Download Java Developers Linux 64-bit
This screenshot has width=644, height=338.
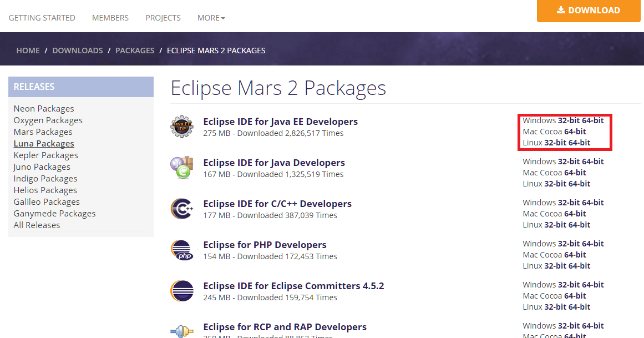pyautogui.click(x=579, y=184)
